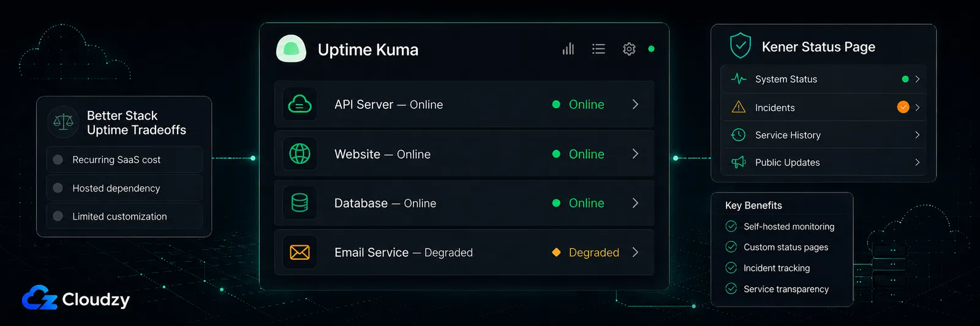Image resolution: width=980 pixels, height=326 pixels.
Task: Expand the Database row chevron
Action: pos(635,203)
